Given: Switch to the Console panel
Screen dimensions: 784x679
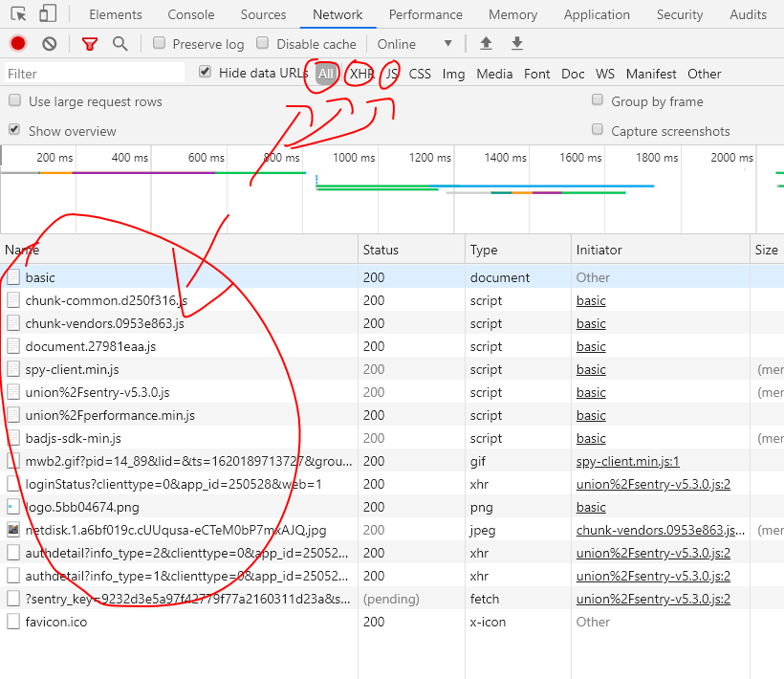Looking at the screenshot, I should pyautogui.click(x=190, y=14).
